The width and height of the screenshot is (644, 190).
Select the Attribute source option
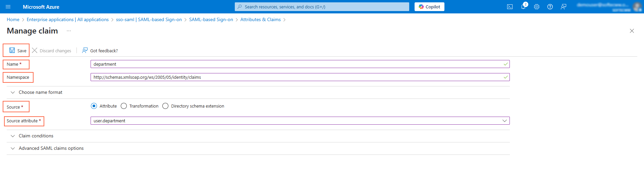pyautogui.click(x=94, y=106)
